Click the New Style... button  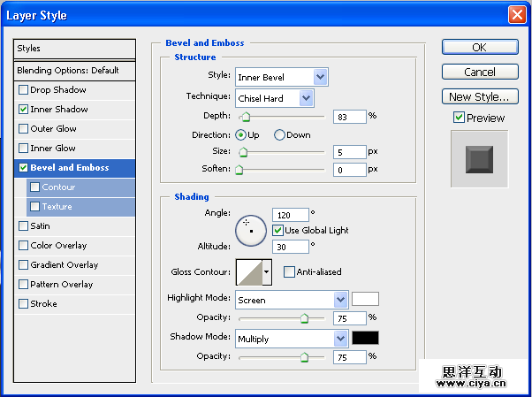[x=479, y=97]
